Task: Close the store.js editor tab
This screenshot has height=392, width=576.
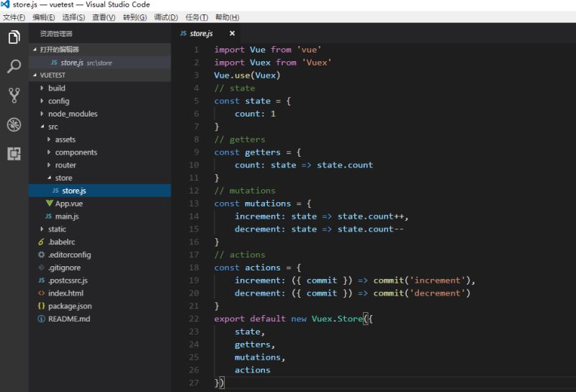Action: click(232, 33)
